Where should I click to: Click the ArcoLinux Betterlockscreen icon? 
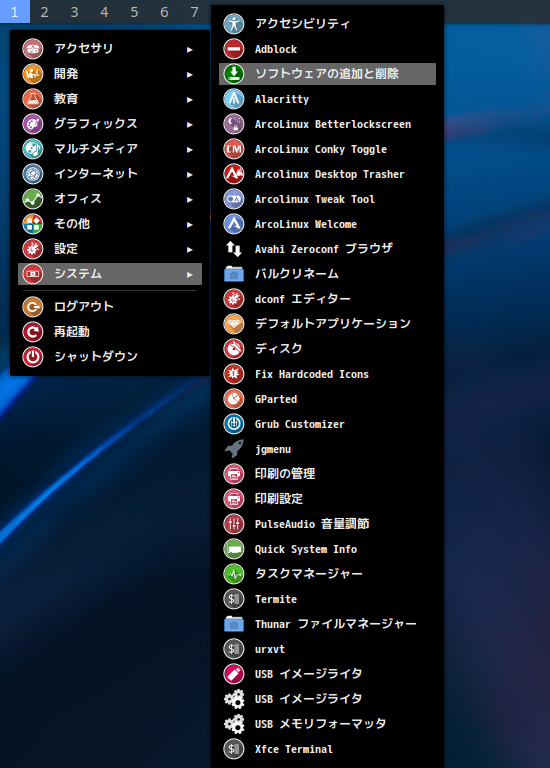coord(234,124)
